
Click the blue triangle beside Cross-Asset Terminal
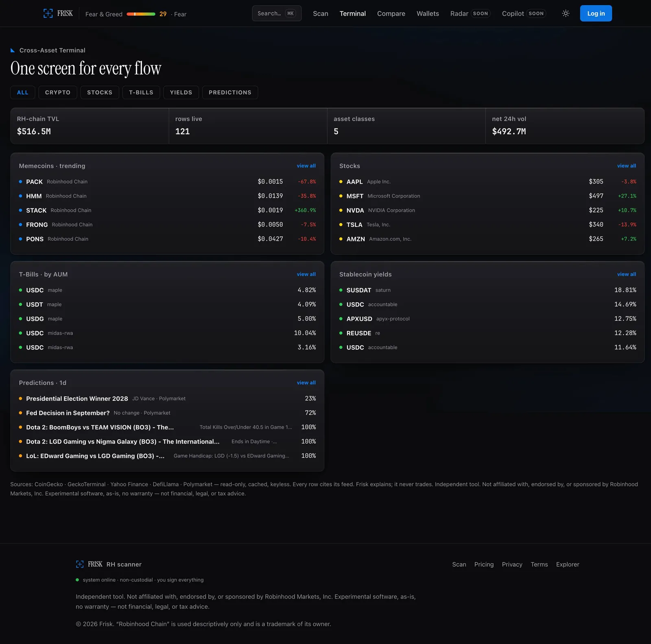click(13, 50)
